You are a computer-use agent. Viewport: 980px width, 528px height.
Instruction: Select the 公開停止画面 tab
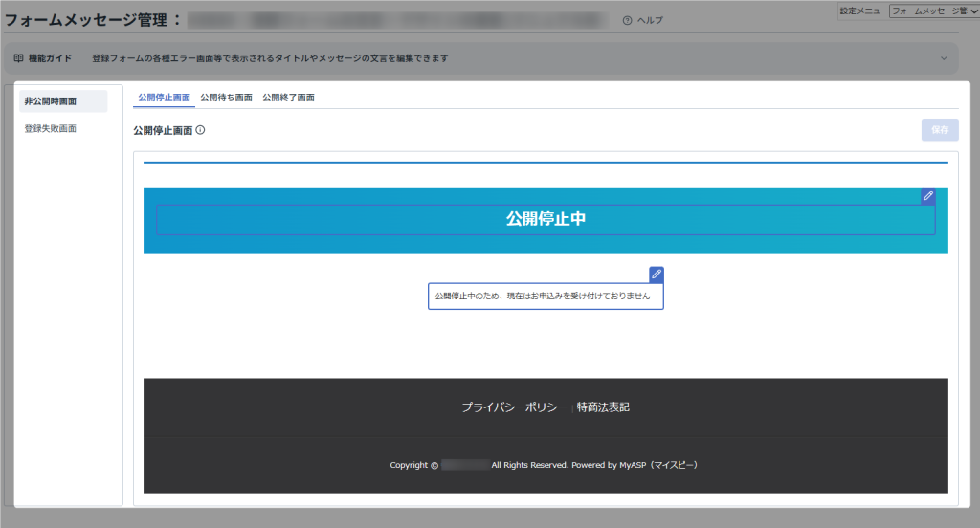[164, 98]
